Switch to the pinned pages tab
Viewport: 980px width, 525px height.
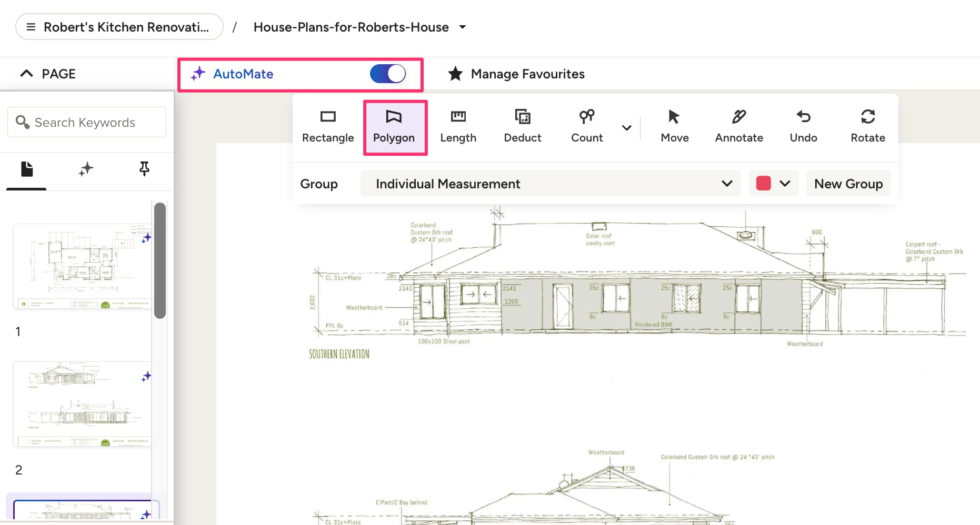click(x=144, y=169)
